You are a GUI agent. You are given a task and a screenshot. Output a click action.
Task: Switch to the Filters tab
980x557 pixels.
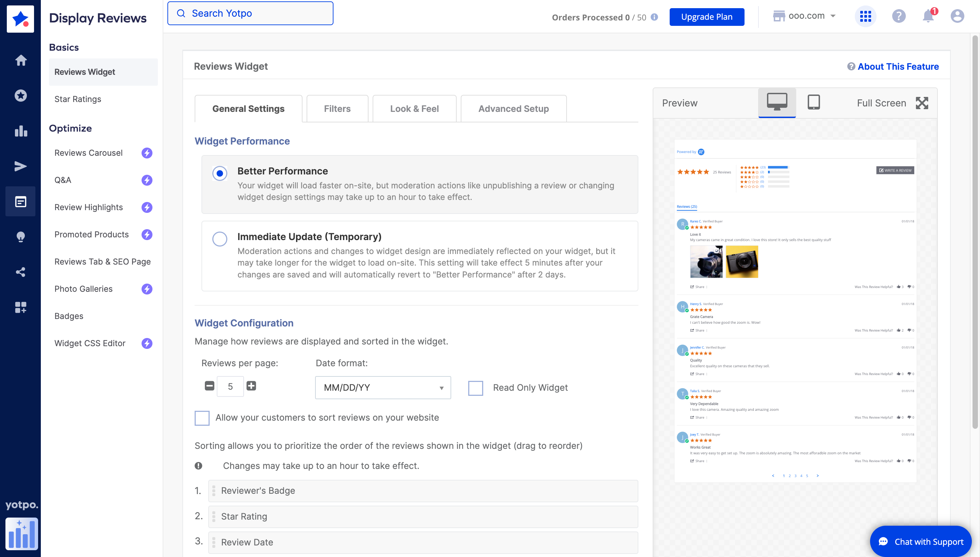(x=337, y=109)
